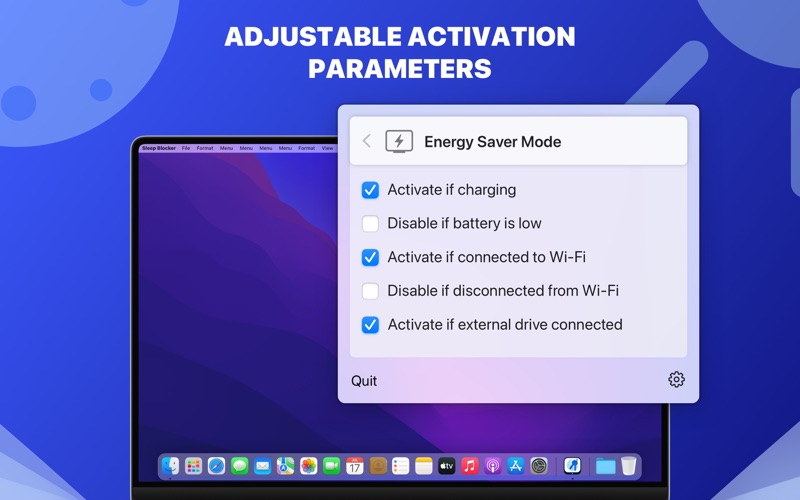Open the blue folder in the dock
The height and width of the screenshot is (500, 800).
606,466
